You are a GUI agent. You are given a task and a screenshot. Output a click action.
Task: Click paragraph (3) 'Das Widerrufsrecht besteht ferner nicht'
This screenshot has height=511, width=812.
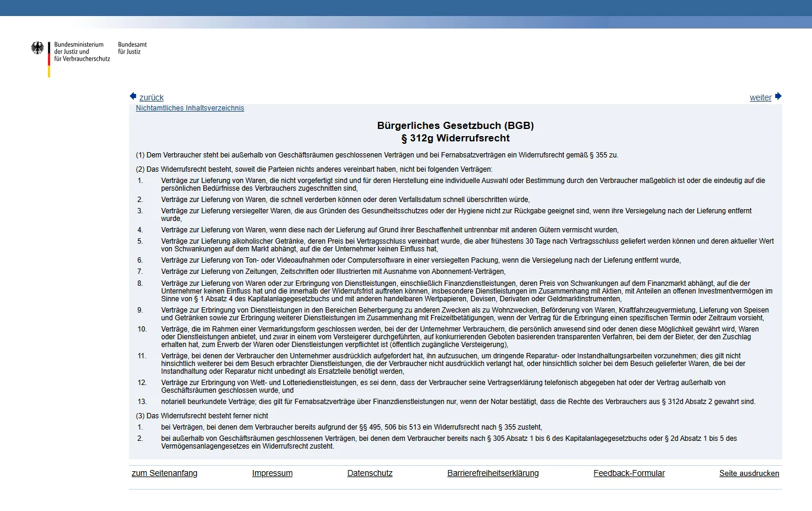coord(202,416)
